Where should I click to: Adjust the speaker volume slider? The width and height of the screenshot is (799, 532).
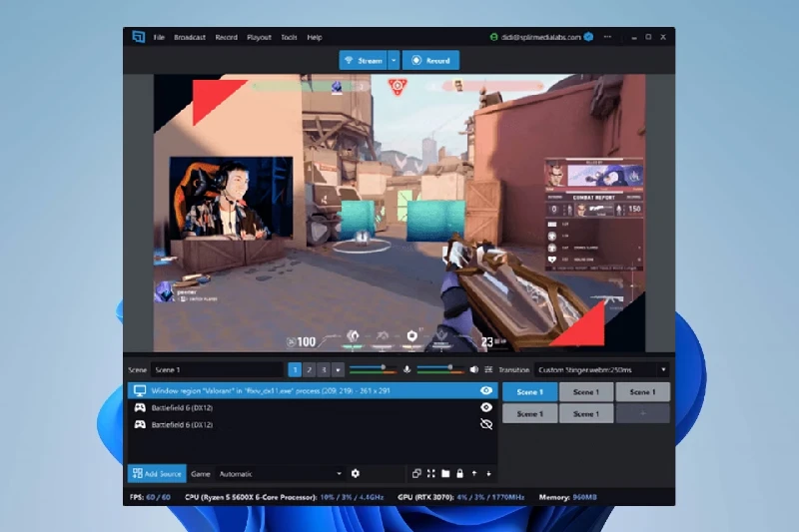click(x=440, y=368)
